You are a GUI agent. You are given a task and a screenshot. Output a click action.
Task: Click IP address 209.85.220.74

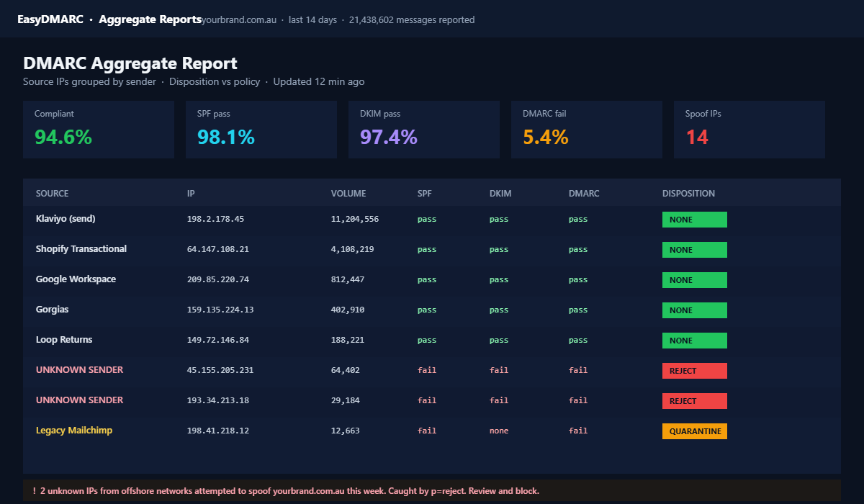pyautogui.click(x=218, y=279)
